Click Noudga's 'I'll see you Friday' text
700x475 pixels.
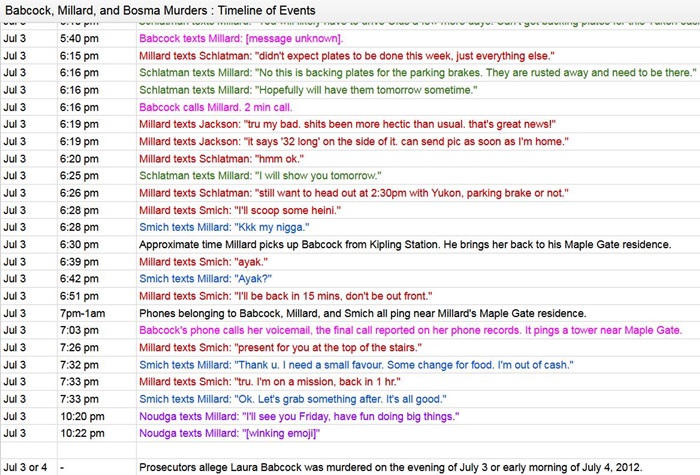303,416
